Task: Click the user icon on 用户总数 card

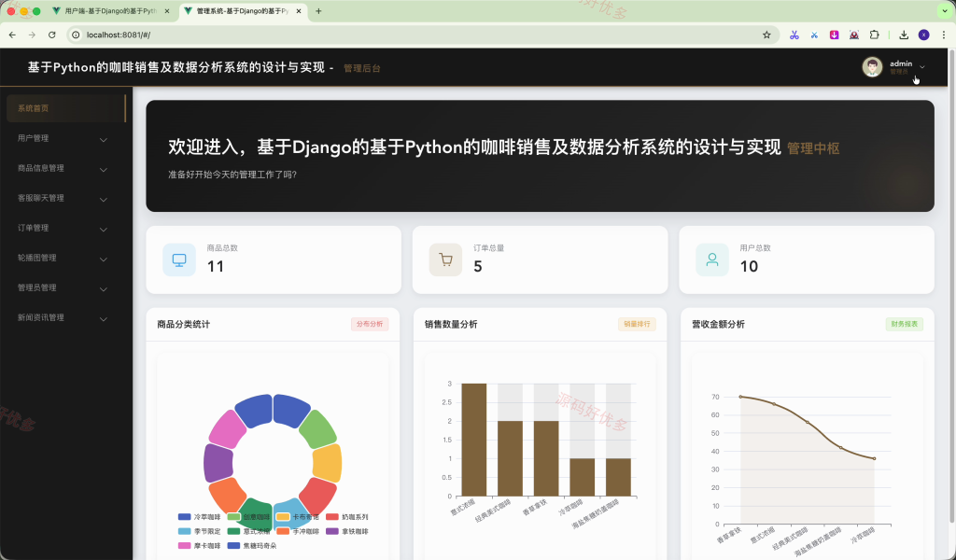Action: click(x=712, y=259)
